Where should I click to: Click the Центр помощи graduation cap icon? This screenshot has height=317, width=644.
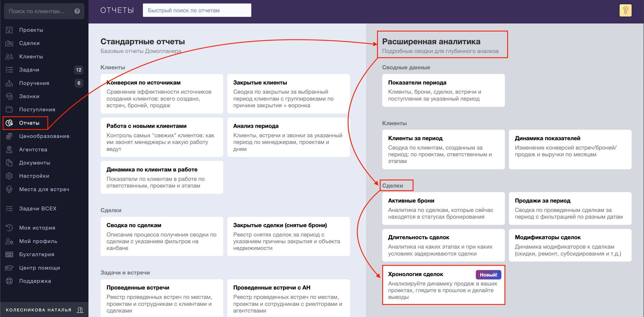9,268
